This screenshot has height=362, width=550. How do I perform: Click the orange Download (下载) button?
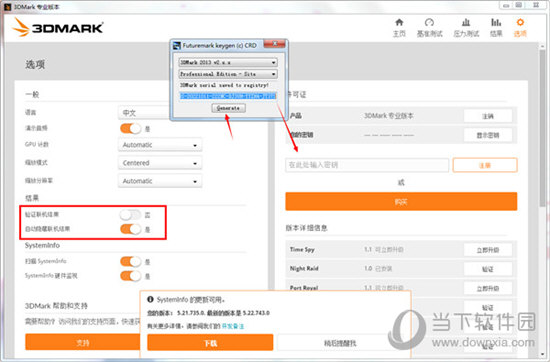[210, 343]
